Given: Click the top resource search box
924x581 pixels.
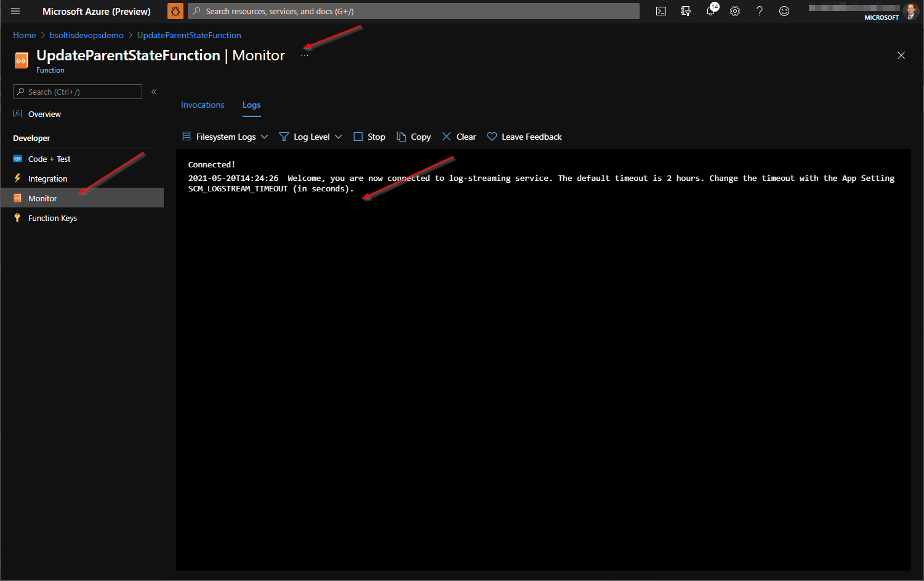Looking at the screenshot, I should (414, 11).
